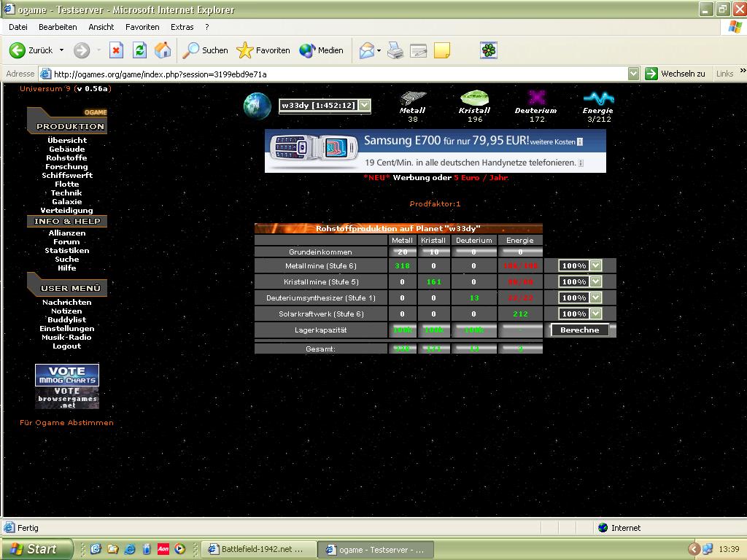Open the Schiffswerft link
747x560 pixels.
coord(67,175)
